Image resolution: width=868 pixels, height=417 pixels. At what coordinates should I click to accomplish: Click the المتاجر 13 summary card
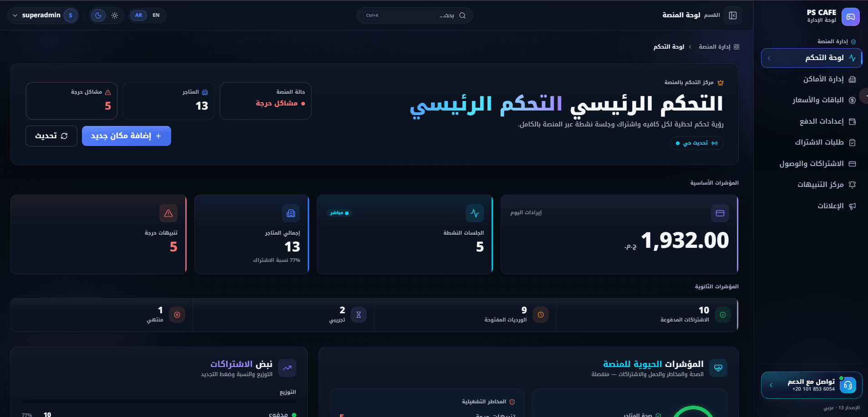click(x=168, y=101)
